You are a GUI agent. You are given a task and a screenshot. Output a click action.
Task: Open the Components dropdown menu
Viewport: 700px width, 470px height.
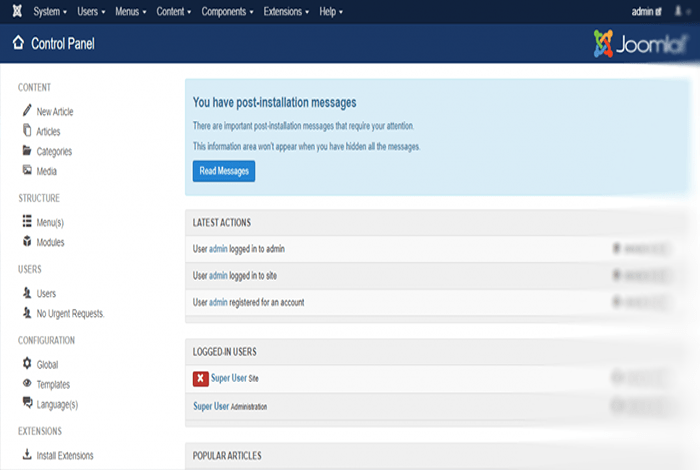[x=228, y=12]
